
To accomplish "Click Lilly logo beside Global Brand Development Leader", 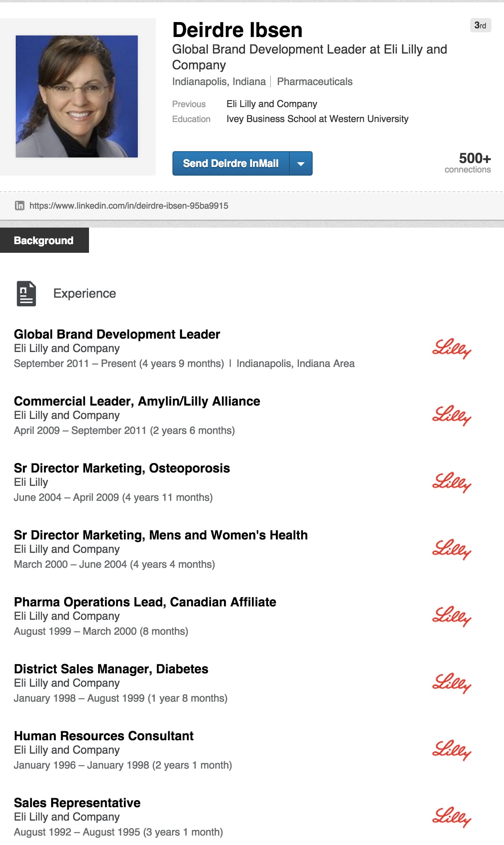I will 452,348.
